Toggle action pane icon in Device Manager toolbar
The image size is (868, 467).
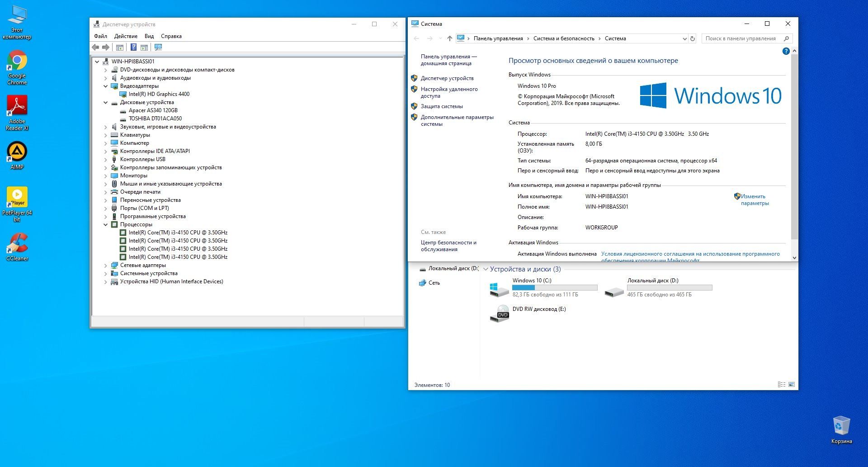coord(144,47)
